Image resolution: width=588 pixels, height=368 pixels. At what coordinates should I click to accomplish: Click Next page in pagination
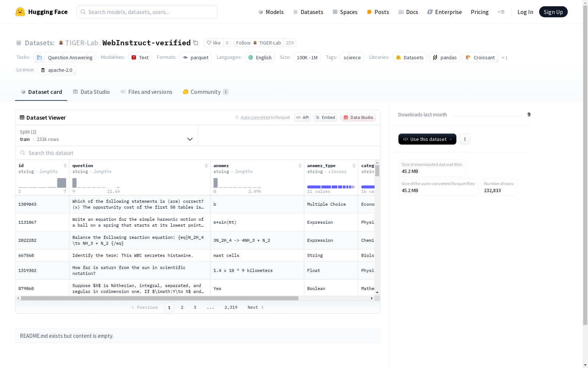[256, 307]
